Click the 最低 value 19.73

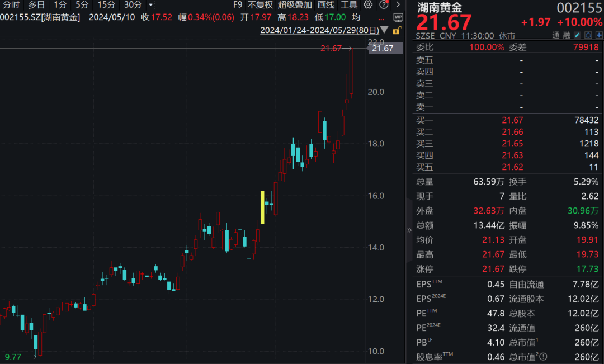(587, 254)
